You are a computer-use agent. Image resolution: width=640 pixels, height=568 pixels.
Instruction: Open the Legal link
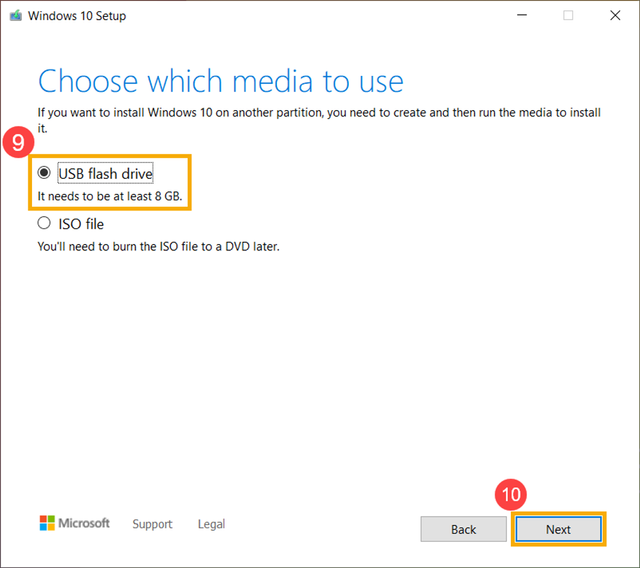tap(211, 524)
